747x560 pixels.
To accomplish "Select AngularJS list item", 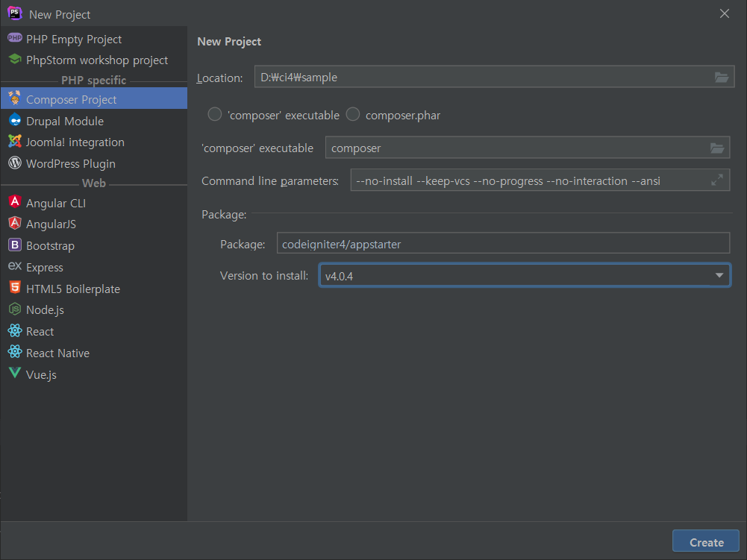I will pos(94,224).
